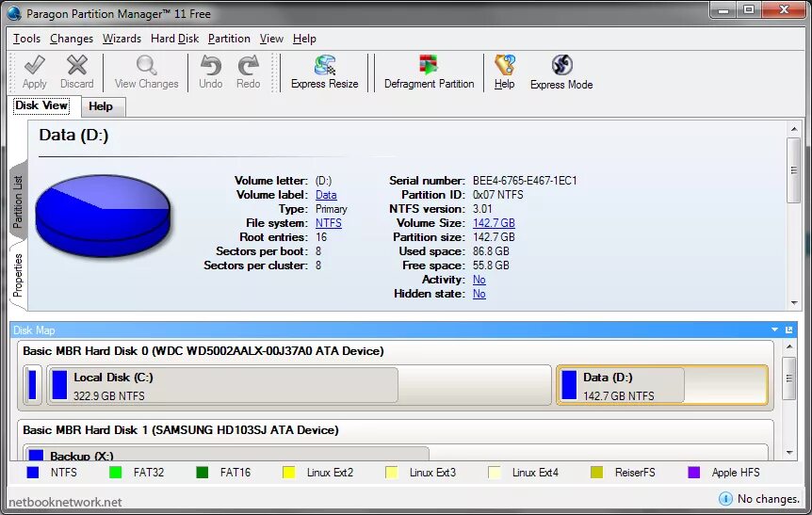
Task: Select small reserved partition on Disk 0
Action: [x=33, y=385]
